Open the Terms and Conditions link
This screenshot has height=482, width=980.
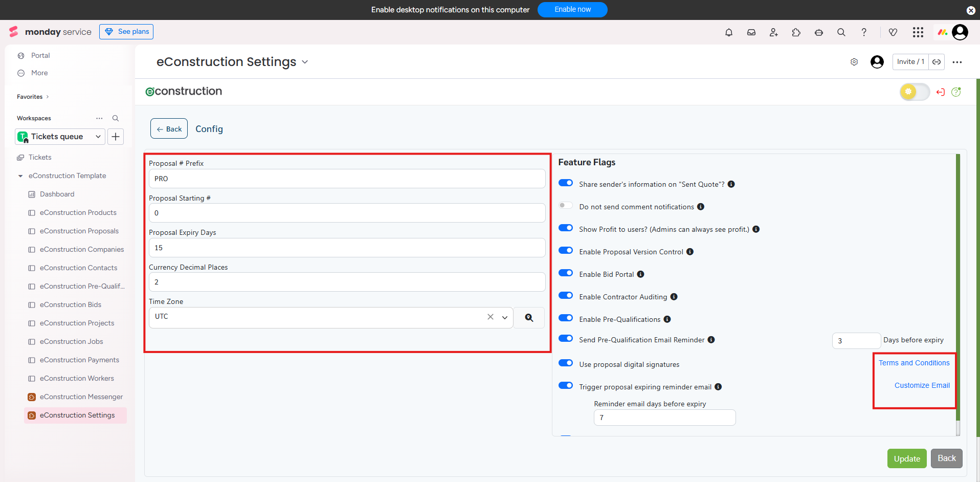click(x=914, y=363)
